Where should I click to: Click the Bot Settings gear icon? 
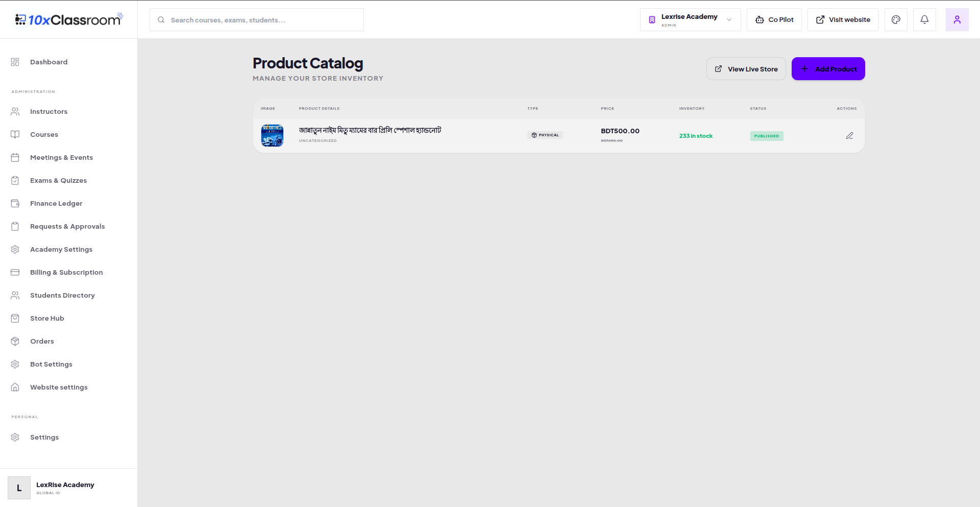(x=15, y=364)
